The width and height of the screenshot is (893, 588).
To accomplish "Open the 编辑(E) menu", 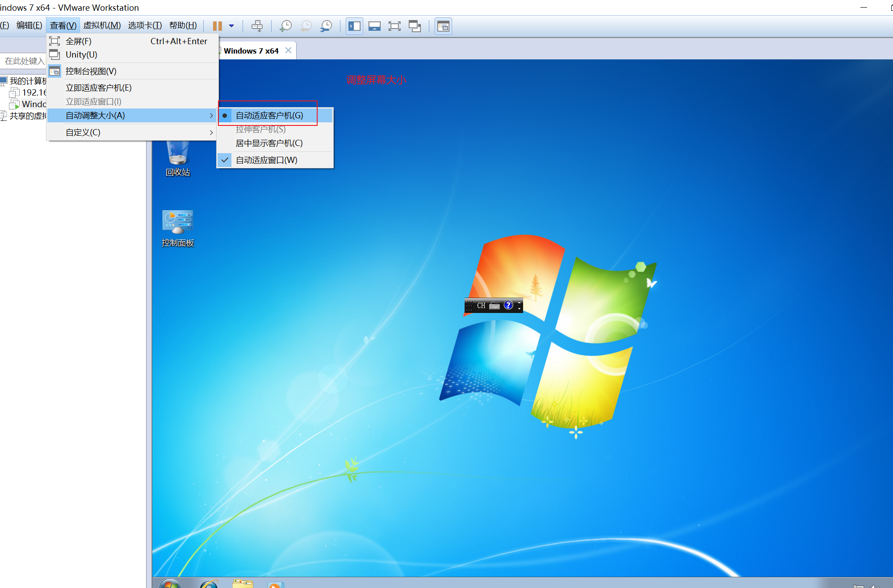I will pyautogui.click(x=29, y=25).
